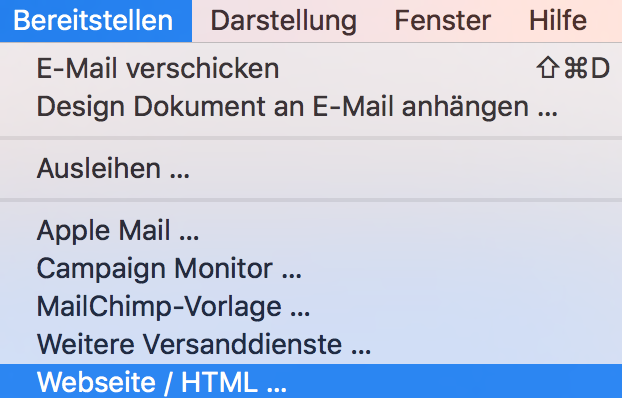Open Weitere Versanddienste
Viewport: 622px width, 398px height.
(311, 344)
